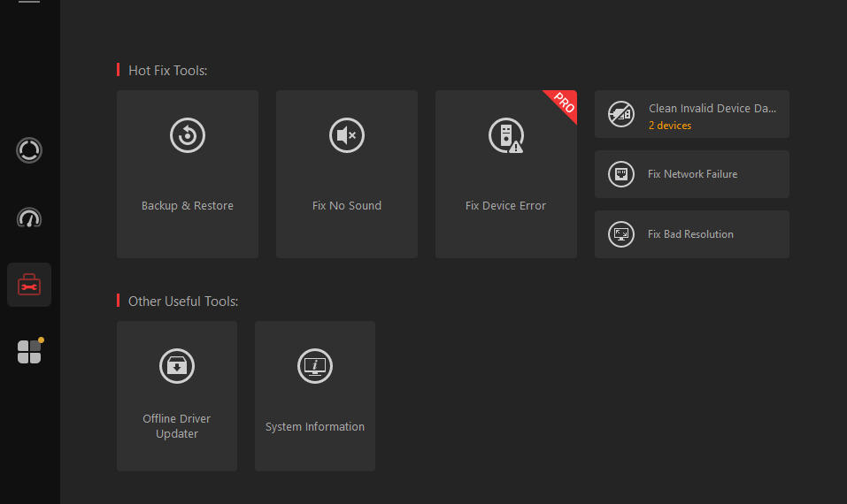Screen dimensions: 847x504
Task: Open the Scan section from the sidebar
Action: pyautogui.click(x=29, y=150)
